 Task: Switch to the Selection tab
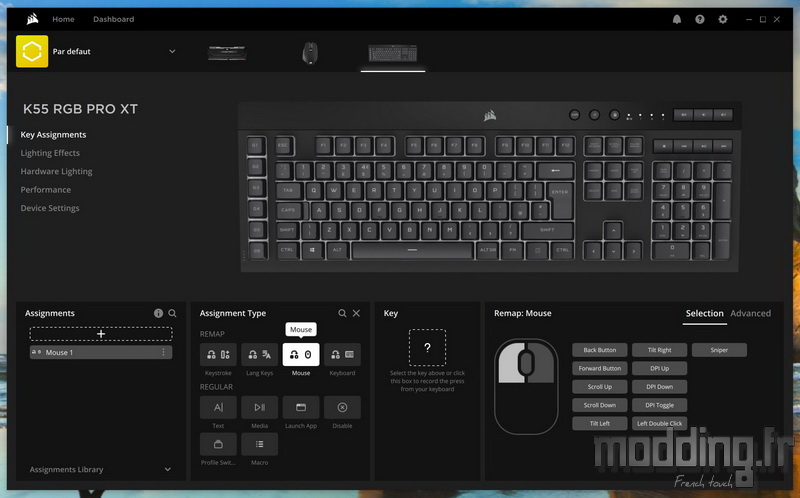tap(705, 313)
